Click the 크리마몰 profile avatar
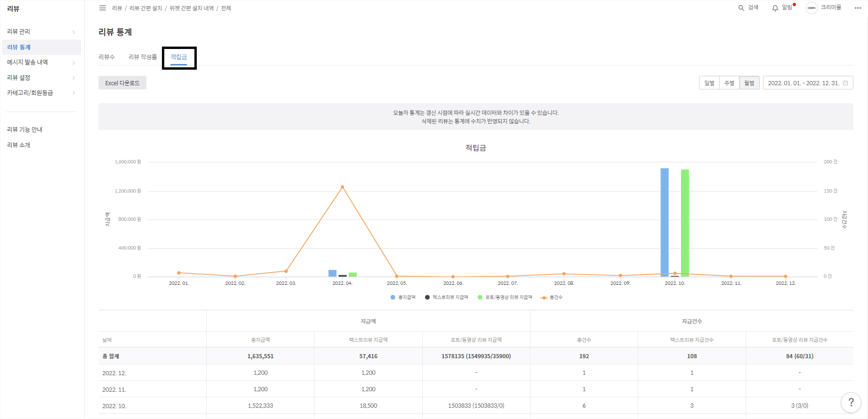The width and height of the screenshot is (868, 419). click(812, 8)
